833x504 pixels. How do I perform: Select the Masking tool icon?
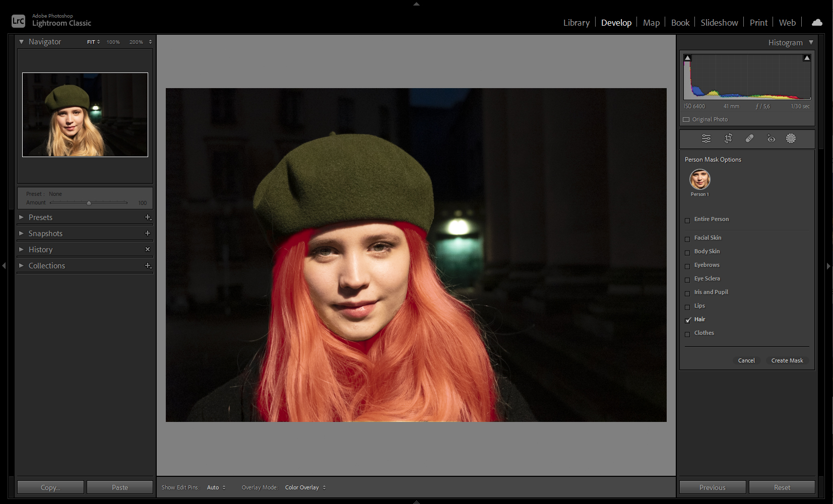tap(791, 138)
